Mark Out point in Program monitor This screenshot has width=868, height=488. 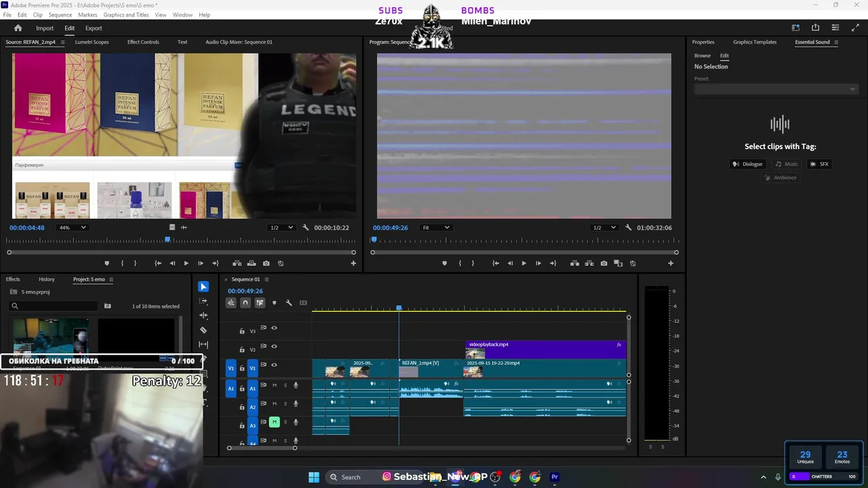(473, 263)
